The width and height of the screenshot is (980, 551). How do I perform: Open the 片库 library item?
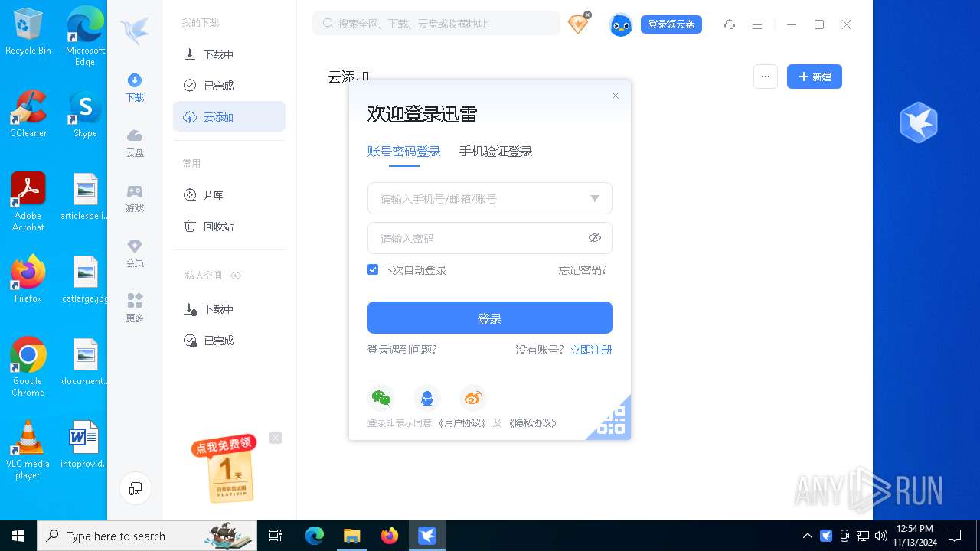pos(229,195)
